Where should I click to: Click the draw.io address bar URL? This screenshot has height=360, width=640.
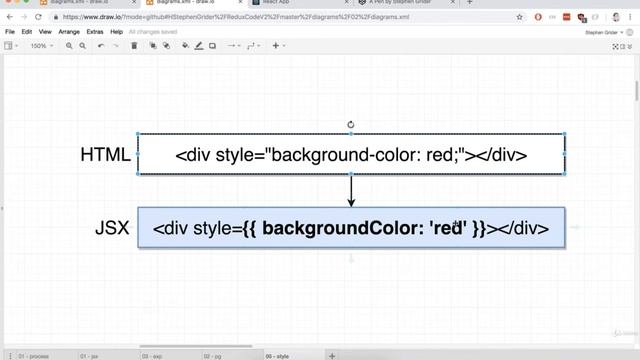click(x=236, y=17)
